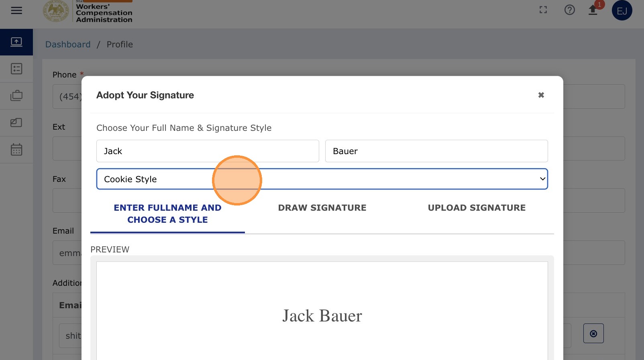Switch to the Upload Signature tab
Image resolution: width=644 pixels, height=360 pixels.
(477, 208)
